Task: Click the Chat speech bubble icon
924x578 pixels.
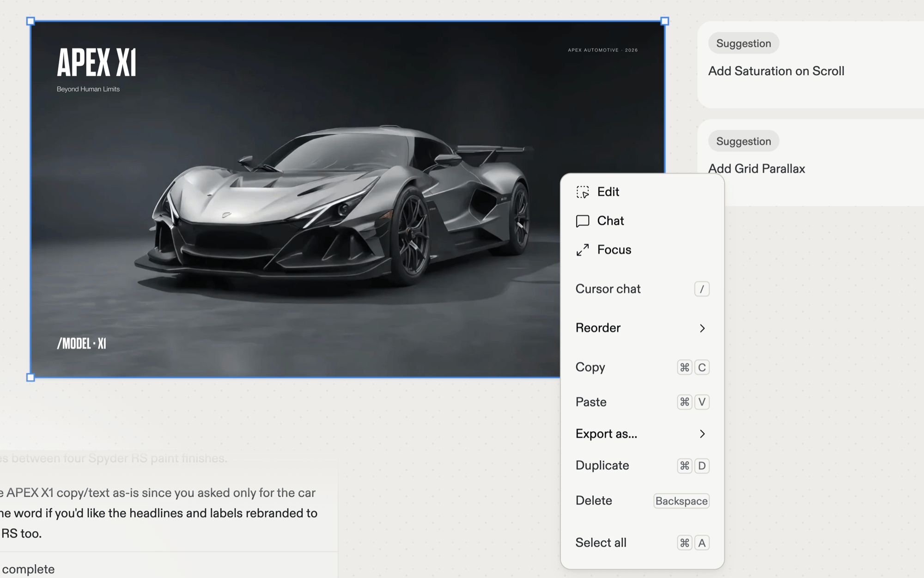Action: (x=583, y=221)
